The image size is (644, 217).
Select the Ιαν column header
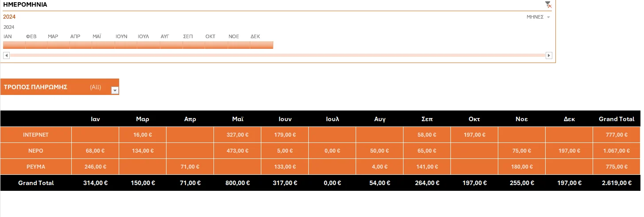95,119
